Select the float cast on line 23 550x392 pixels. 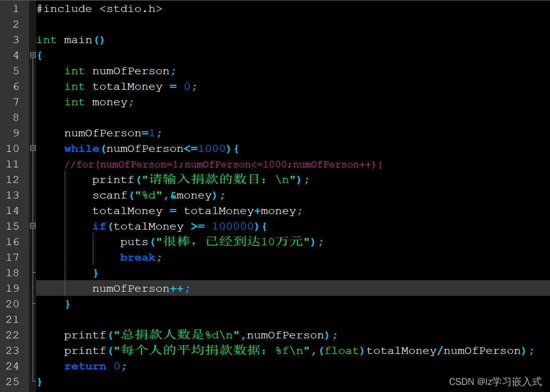coord(342,350)
